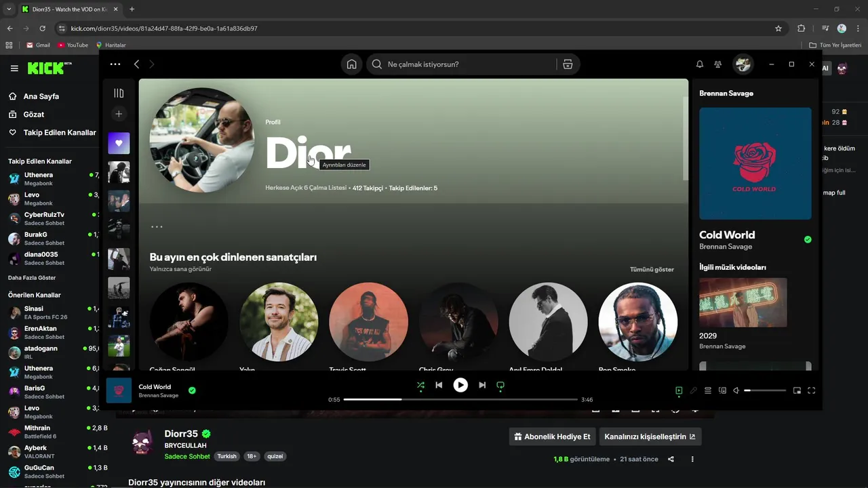Expand the Spotify library sidebar
Screen dimensions: 868x488
pos(119,94)
